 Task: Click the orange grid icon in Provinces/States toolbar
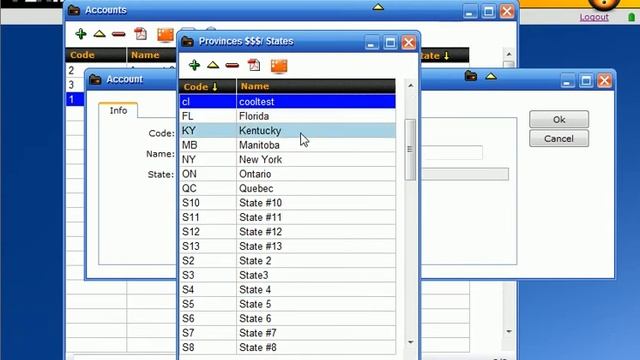279,66
